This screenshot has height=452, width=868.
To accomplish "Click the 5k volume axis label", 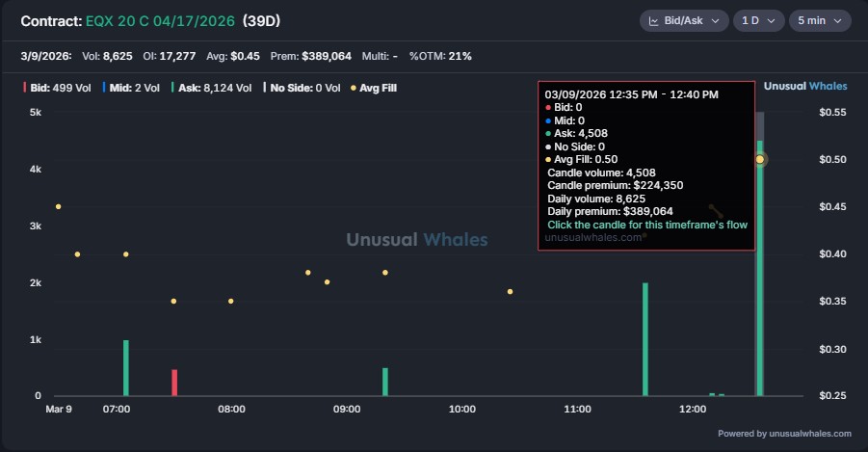I will pos(36,113).
